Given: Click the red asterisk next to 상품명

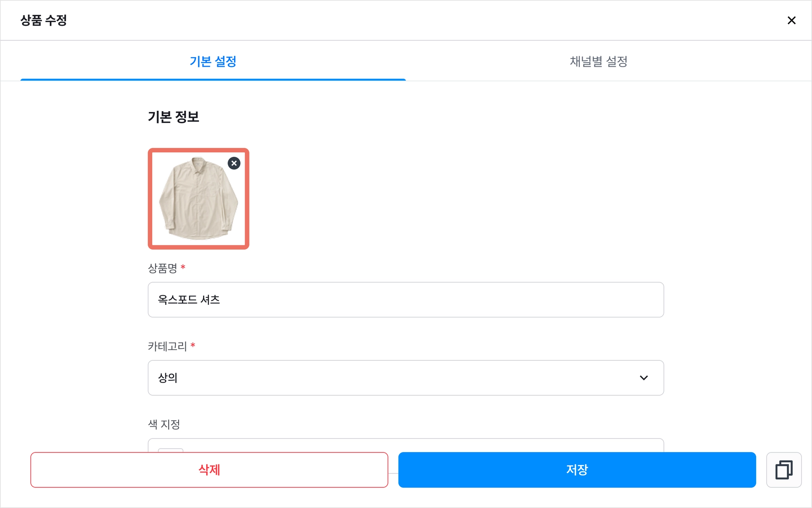Looking at the screenshot, I should [183, 267].
